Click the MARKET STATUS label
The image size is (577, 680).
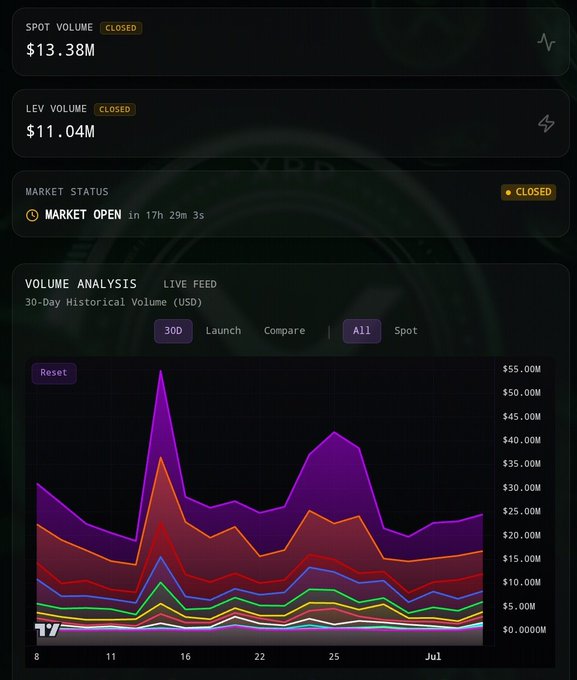coord(67,192)
